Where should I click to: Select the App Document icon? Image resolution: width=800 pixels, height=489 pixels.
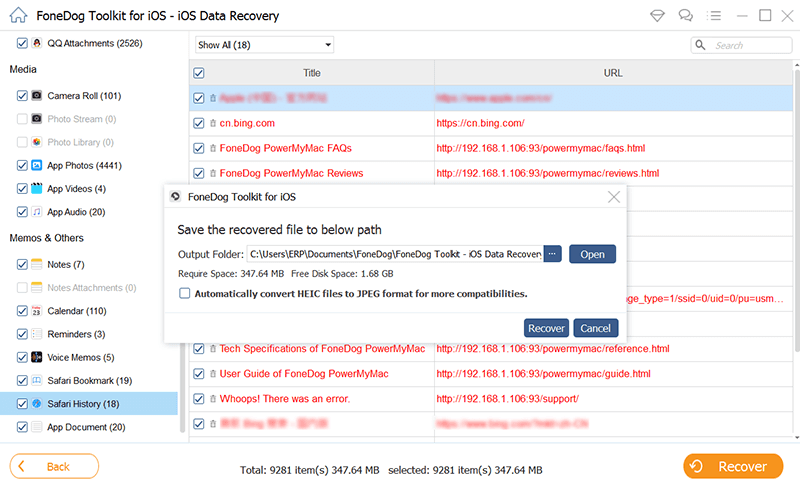(37, 427)
